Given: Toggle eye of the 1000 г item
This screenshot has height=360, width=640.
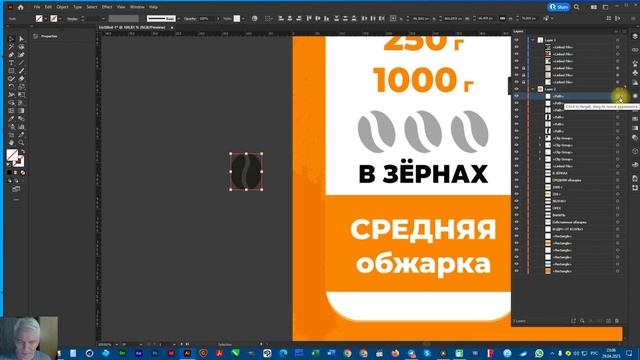Looking at the screenshot, I should tap(517, 187).
